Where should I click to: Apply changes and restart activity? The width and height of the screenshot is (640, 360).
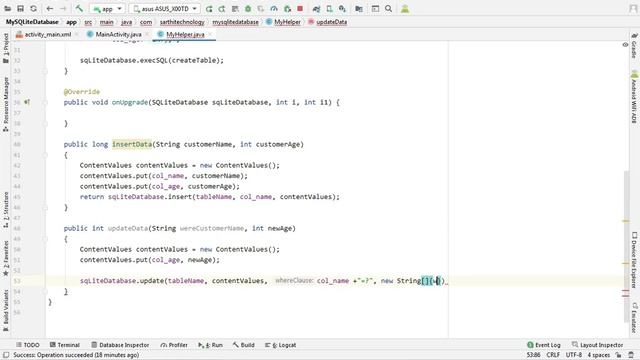222,9
